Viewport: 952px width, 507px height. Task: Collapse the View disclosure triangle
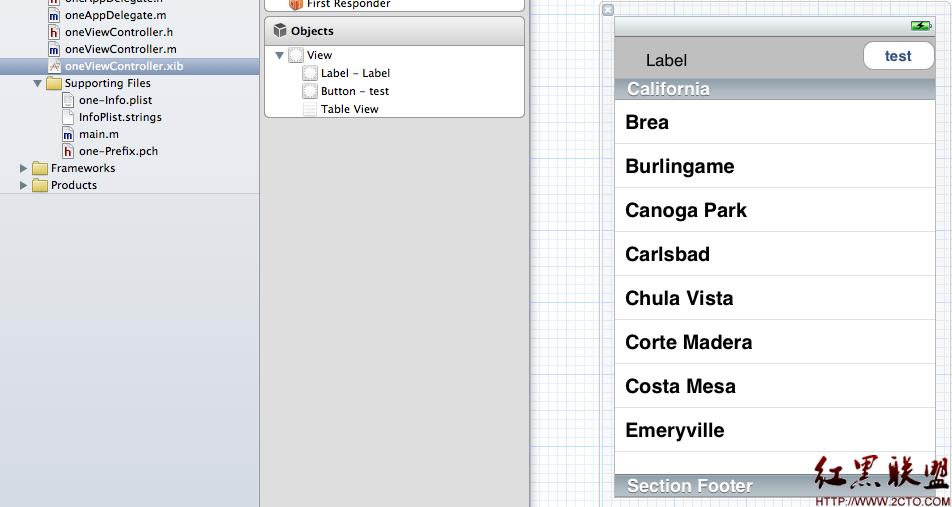pyautogui.click(x=280, y=55)
